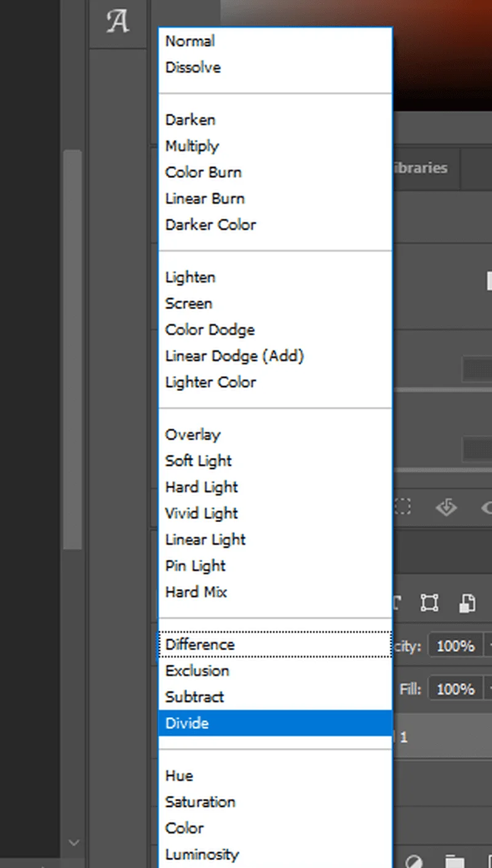This screenshot has height=868, width=492.
Task: Click the new group folder icon
Action: [454, 861]
